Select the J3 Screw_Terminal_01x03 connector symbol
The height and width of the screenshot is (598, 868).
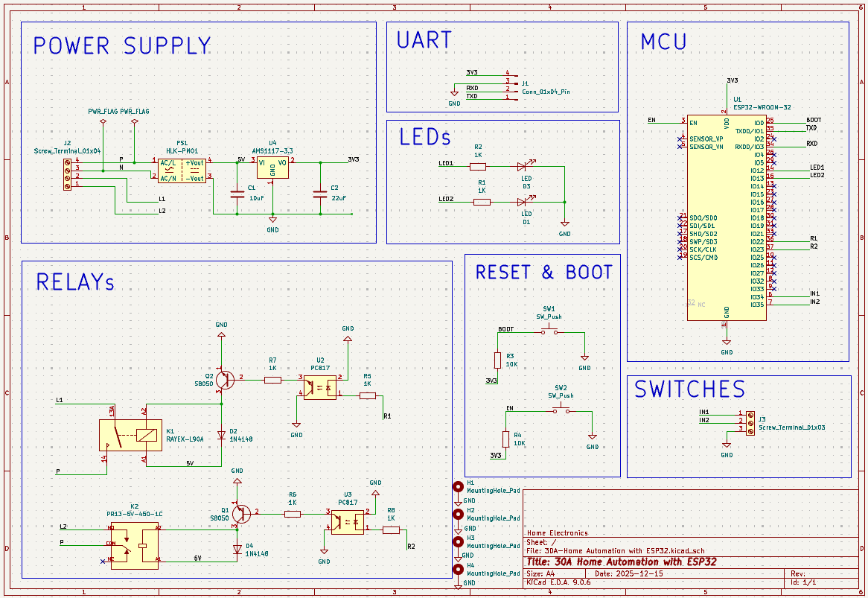pyautogui.click(x=750, y=423)
